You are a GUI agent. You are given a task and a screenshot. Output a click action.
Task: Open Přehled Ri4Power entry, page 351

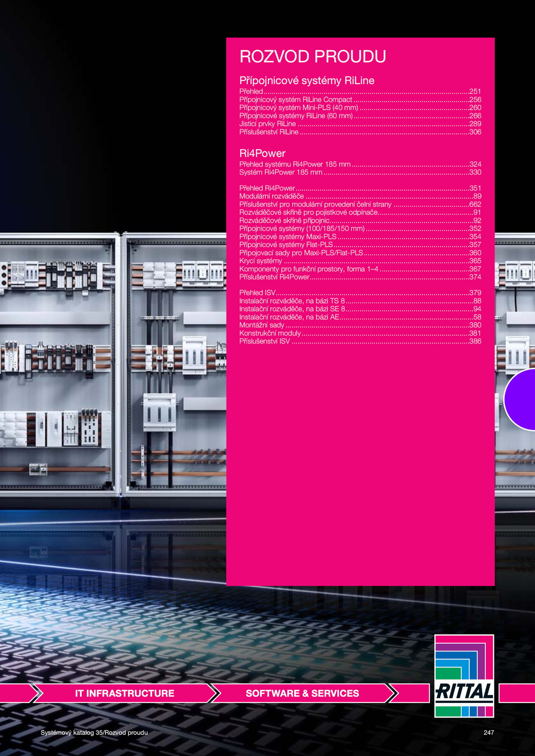[360, 188]
